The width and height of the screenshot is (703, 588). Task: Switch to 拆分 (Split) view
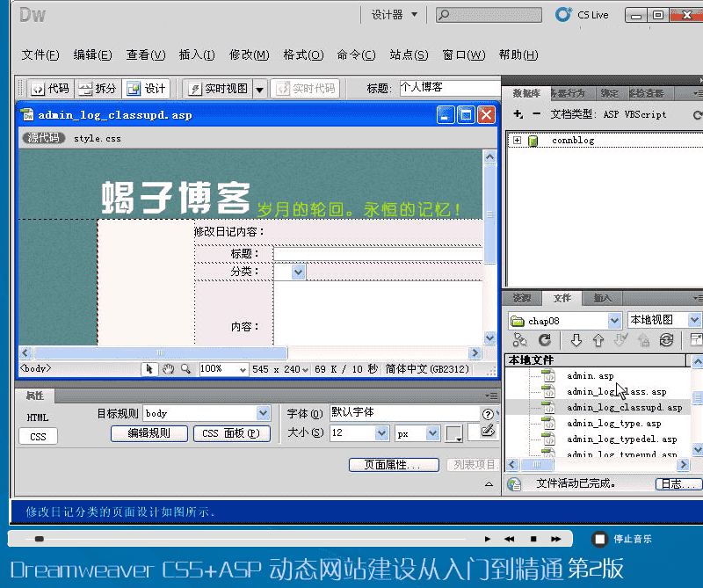pos(97,89)
